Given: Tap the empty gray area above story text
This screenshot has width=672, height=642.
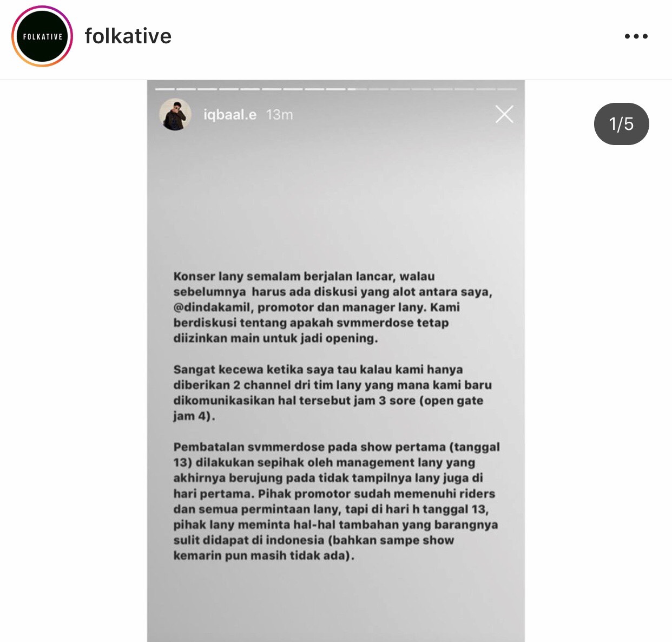Looking at the screenshot, I should (x=335, y=200).
